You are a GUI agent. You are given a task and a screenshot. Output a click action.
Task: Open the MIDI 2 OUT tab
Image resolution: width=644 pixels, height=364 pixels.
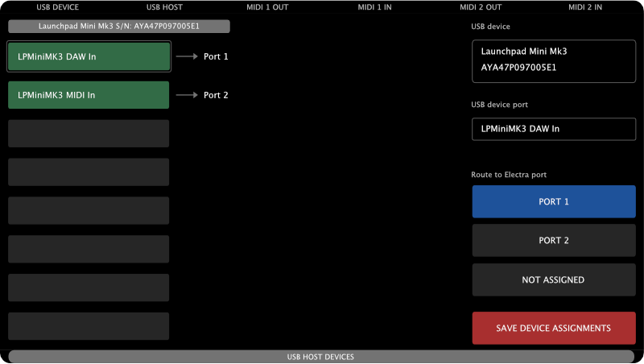(x=481, y=7)
